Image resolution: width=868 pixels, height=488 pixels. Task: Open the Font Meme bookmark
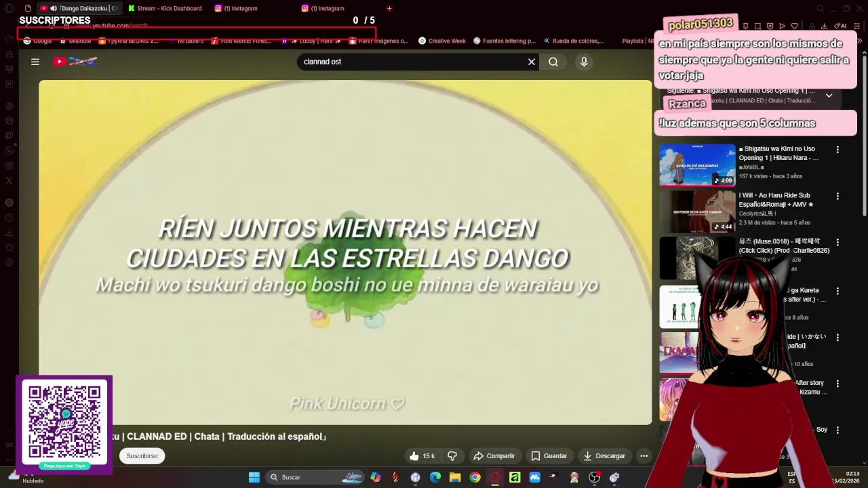click(241, 41)
